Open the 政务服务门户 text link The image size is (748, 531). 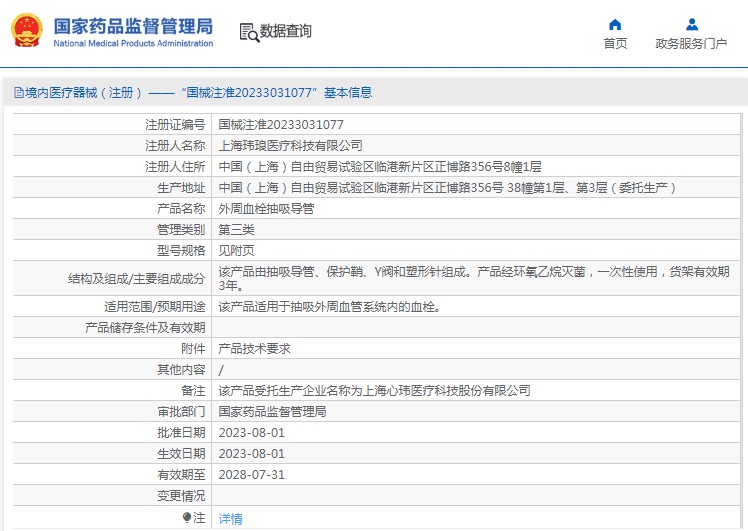point(691,43)
